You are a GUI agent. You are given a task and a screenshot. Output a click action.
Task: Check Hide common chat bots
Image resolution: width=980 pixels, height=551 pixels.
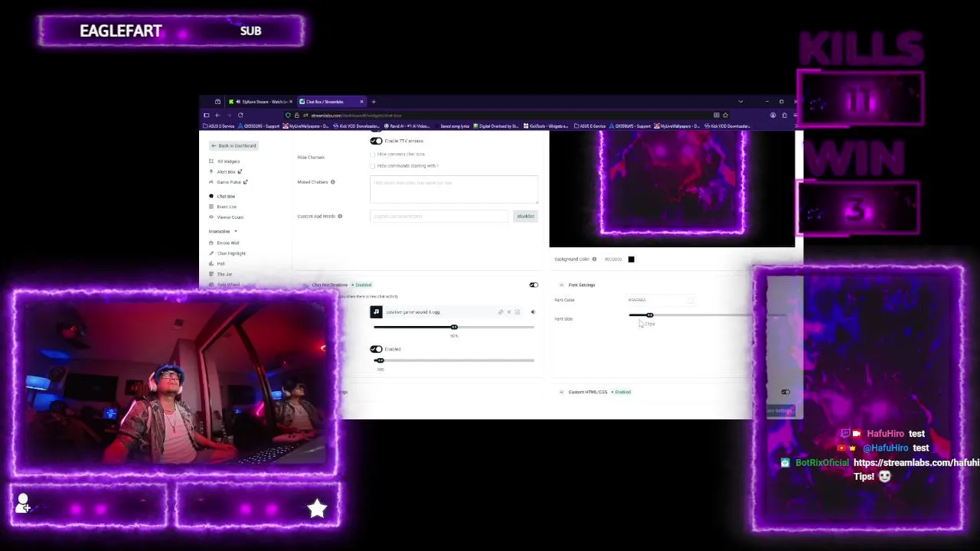tap(373, 155)
